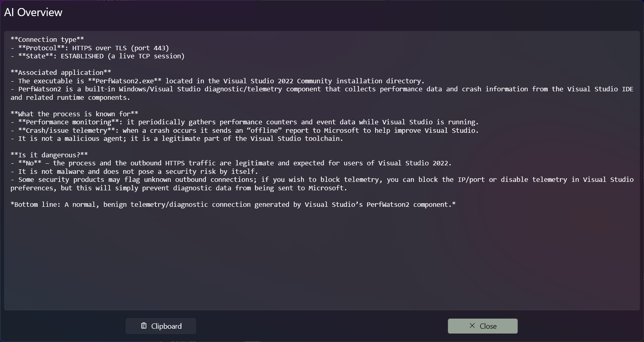Click the Crash/issue telemetry bullet line
Image resolution: width=644 pixels, height=342 pixels.
pos(244,130)
